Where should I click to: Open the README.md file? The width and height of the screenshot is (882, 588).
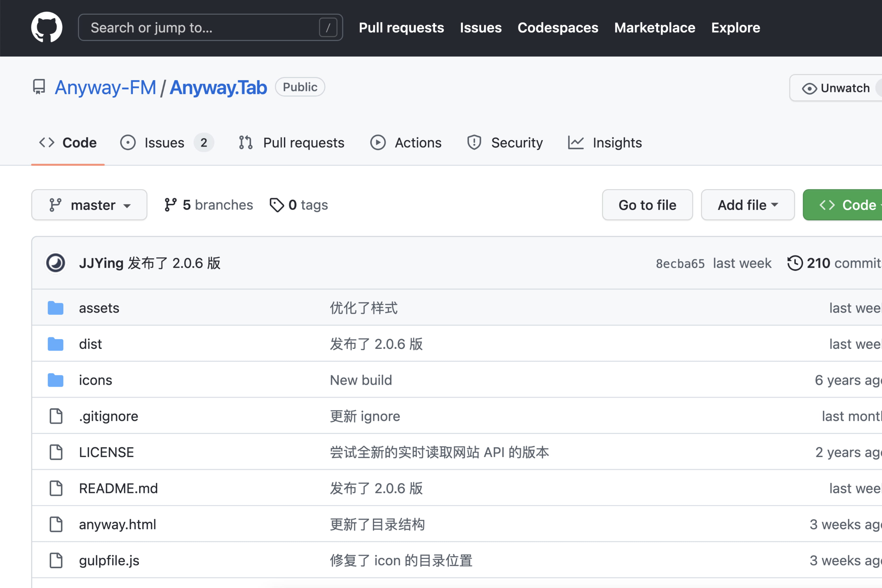(119, 488)
